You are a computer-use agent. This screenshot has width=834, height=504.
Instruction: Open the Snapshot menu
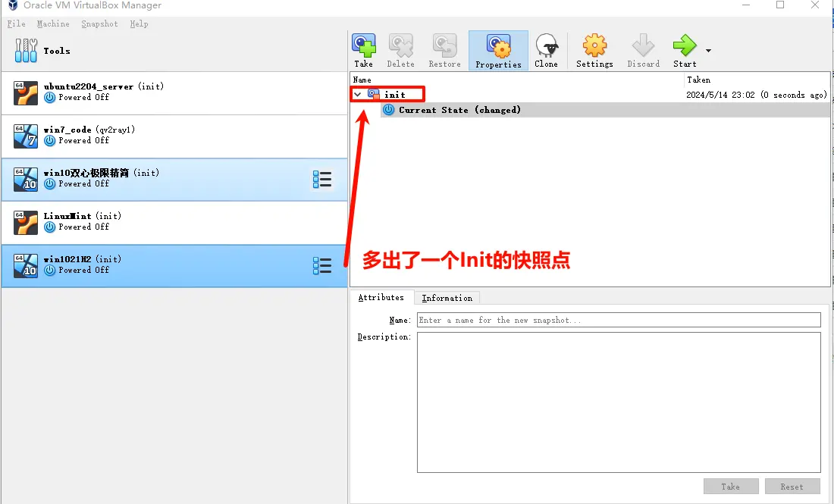99,24
